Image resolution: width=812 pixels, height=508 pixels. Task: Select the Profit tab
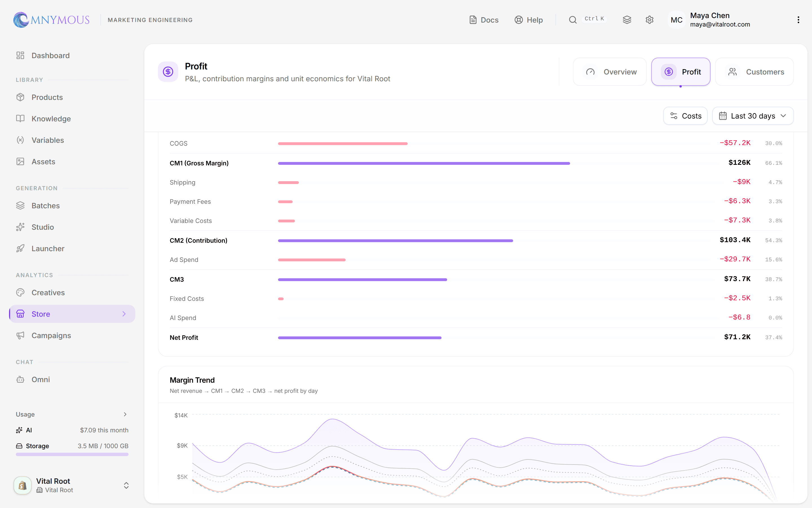(x=680, y=72)
